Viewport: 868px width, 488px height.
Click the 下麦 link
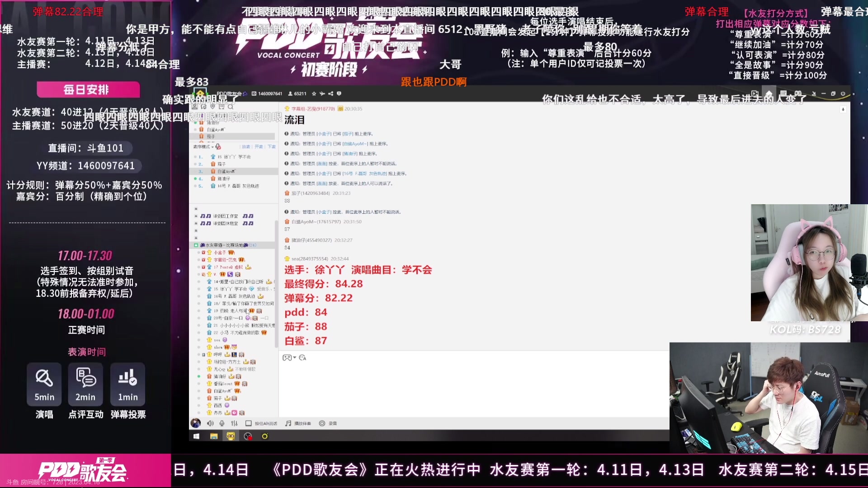pos(271,147)
